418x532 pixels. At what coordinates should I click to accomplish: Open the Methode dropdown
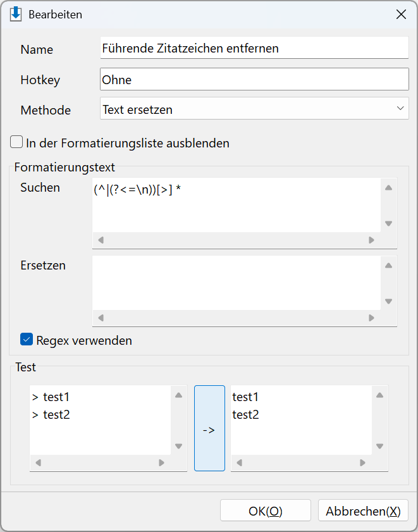pos(254,109)
